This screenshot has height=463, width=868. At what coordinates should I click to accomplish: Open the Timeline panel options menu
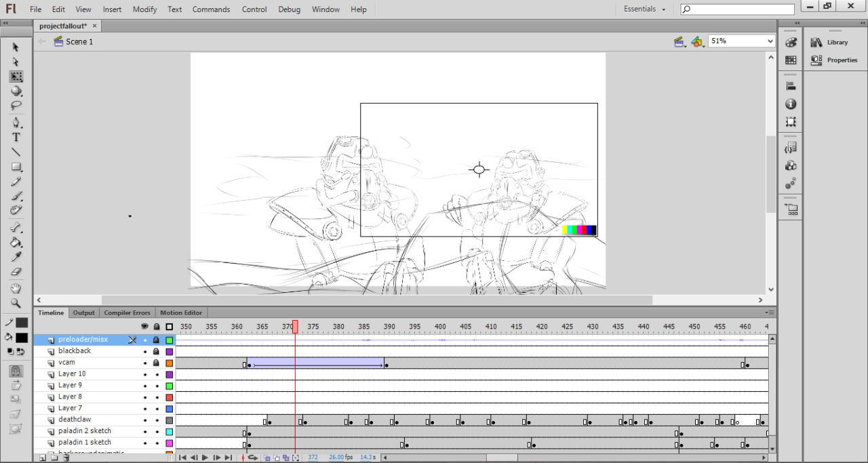[770, 313]
